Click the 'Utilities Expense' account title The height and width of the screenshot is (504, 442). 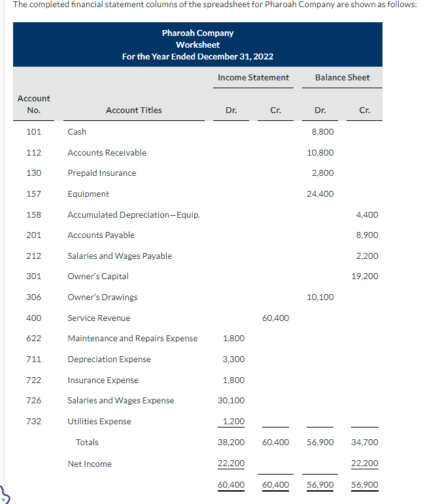tap(99, 422)
